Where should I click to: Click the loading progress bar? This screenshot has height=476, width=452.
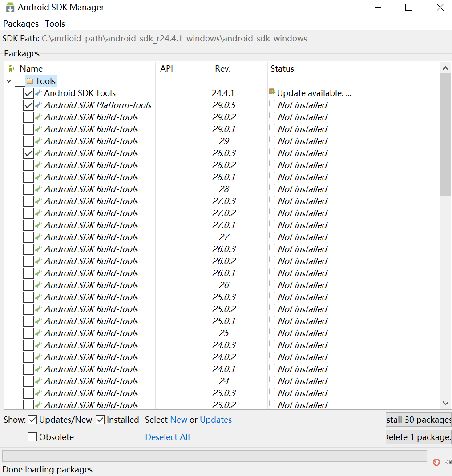[x=214, y=456]
